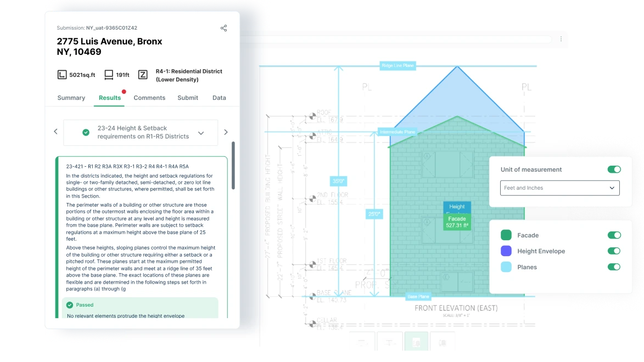Turn off the Facade layer toggle

pyautogui.click(x=614, y=235)
